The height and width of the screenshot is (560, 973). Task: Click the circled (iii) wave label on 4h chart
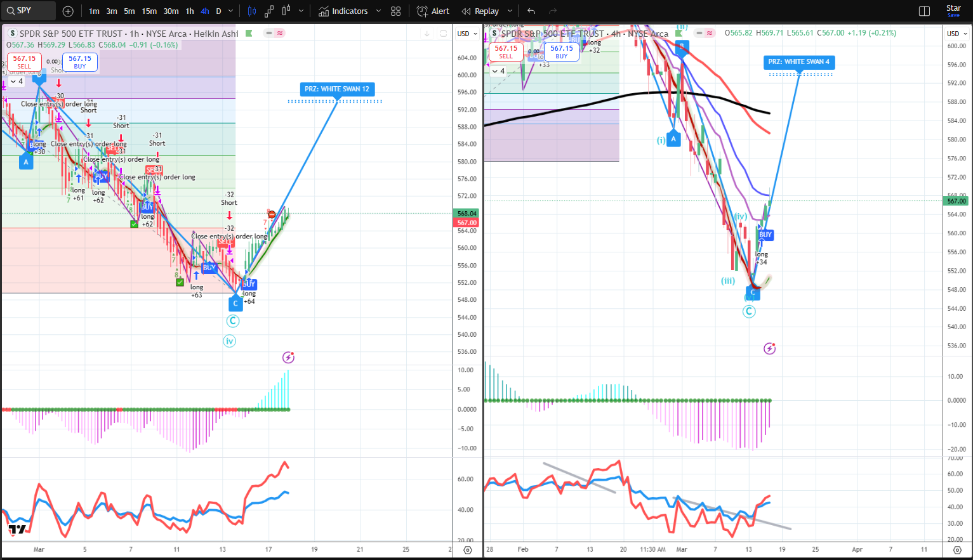tap(728, 281)
